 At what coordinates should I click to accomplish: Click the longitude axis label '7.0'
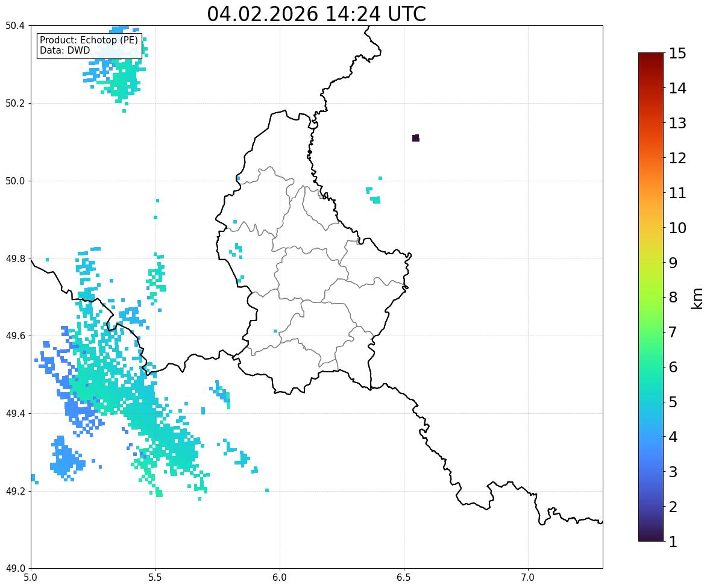point(528,578)
